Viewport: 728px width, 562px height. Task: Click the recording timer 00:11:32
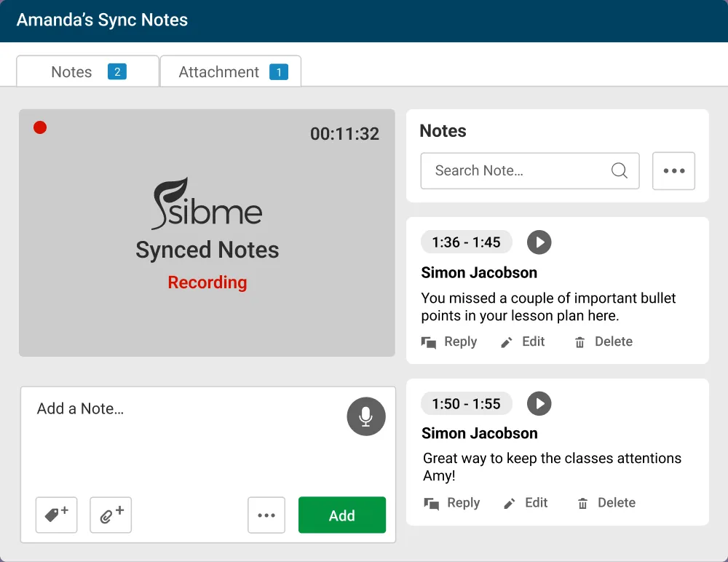[344, 134]
